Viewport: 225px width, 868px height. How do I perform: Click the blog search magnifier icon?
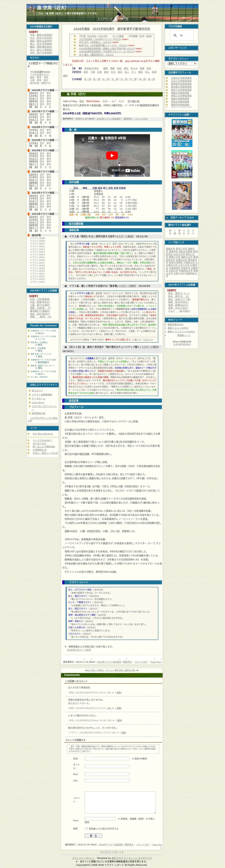tap(175, 35)
